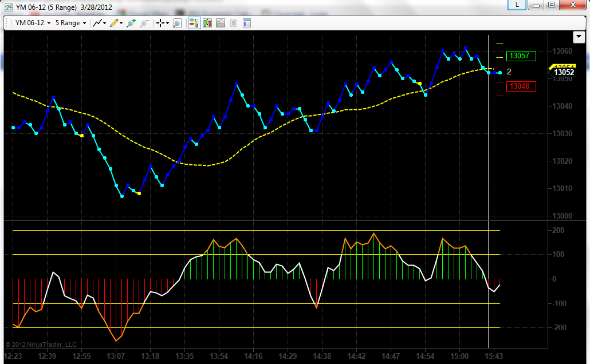Click the 12:23 time axis label

tap(13, 356)
